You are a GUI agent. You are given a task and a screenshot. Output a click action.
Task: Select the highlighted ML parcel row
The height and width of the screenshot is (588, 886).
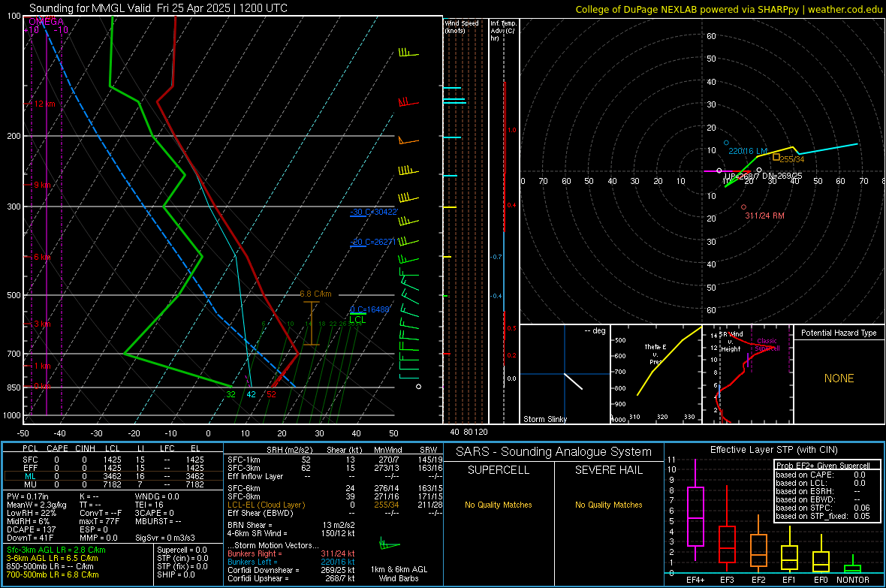point(113,476)
